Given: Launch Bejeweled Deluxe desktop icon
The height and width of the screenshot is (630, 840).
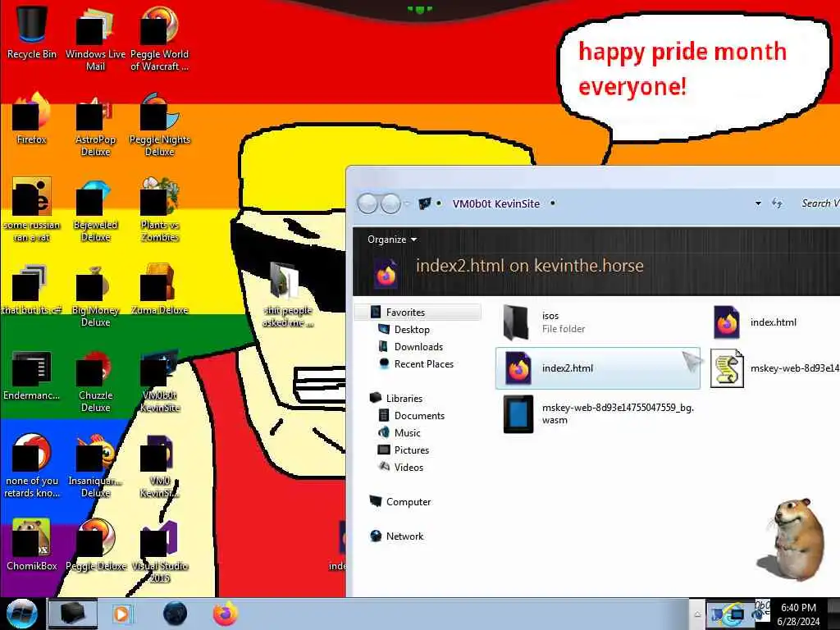Looking at the screenshot, I should [95, 209].
